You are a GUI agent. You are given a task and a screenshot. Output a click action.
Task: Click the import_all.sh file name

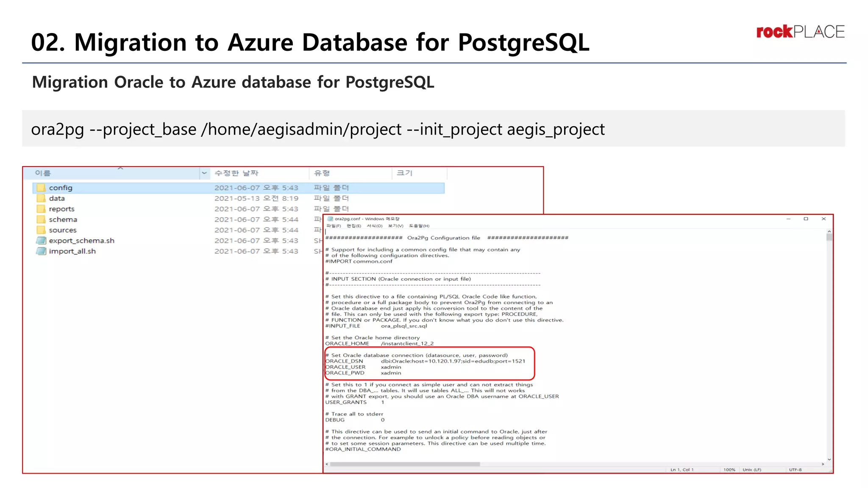pos(72,251)
